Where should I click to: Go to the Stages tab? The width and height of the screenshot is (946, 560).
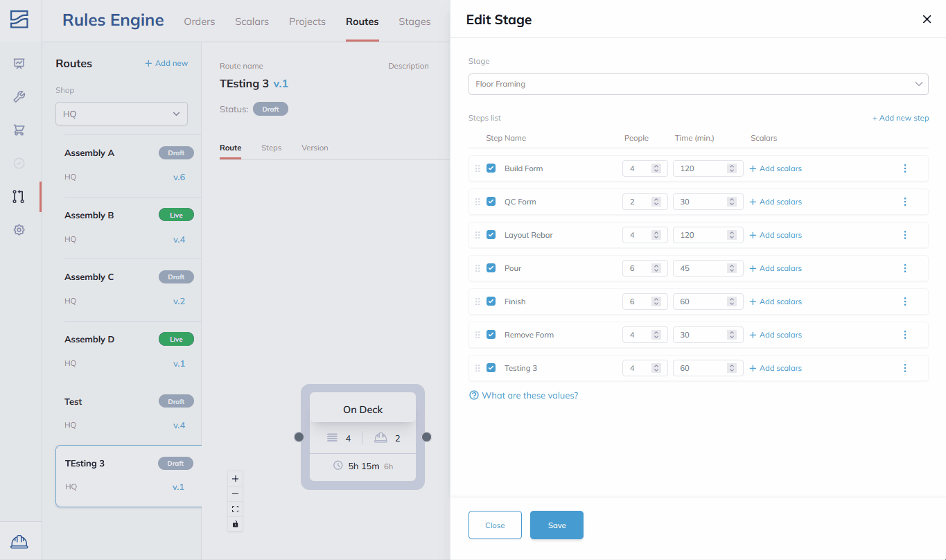coord(414,21)
